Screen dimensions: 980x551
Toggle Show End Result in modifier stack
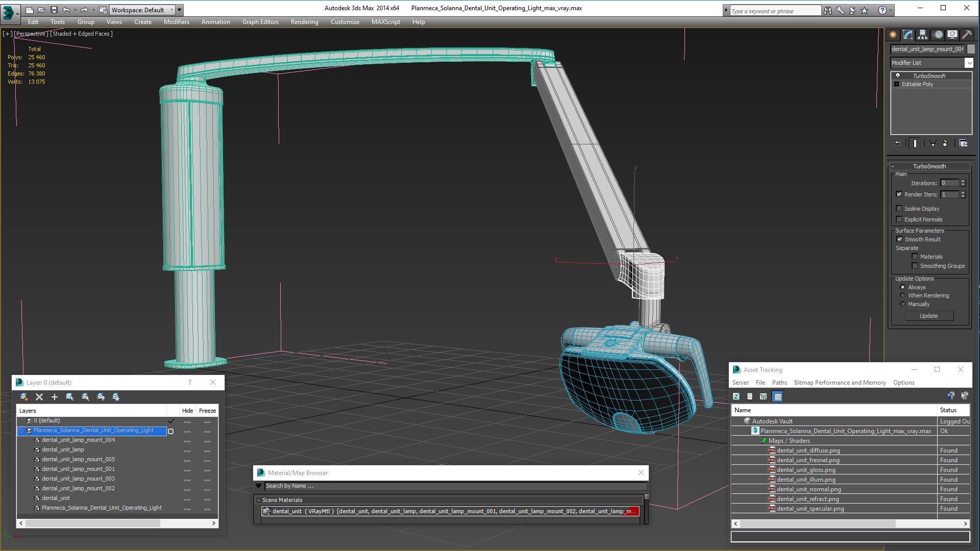[915, 143]
